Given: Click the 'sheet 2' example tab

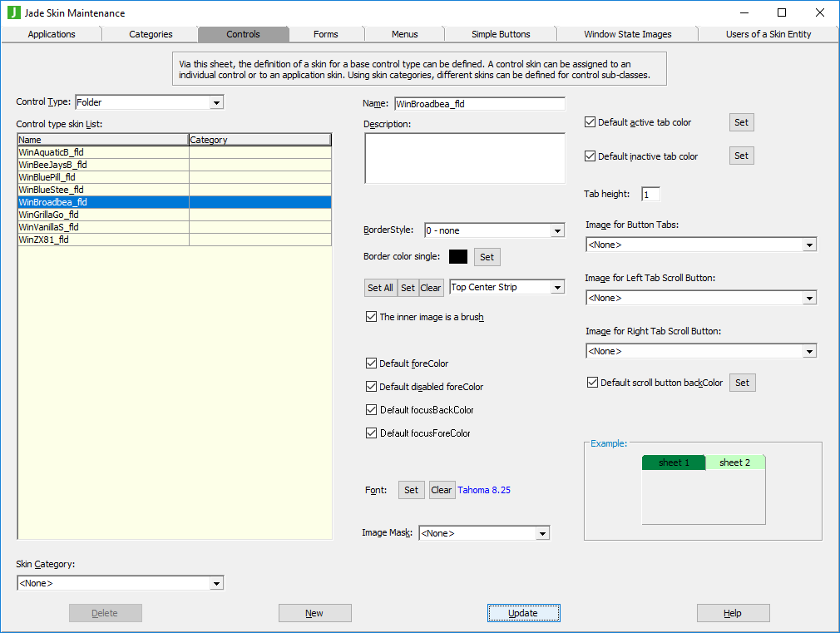Looking at the screenshot, I should click(x=734, y=462).
